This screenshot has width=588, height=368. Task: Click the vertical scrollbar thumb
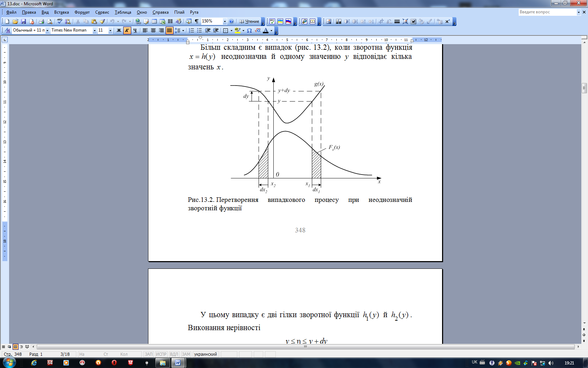tap(584, 88)
